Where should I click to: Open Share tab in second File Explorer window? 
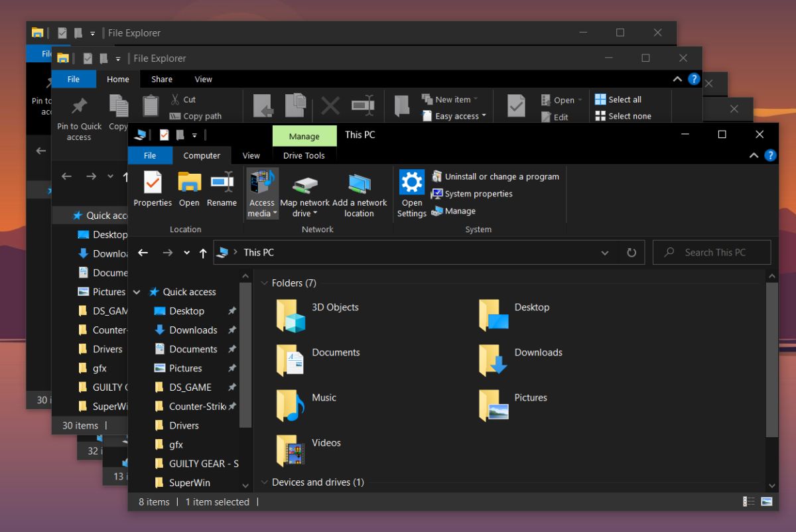[x=162, y=79]
